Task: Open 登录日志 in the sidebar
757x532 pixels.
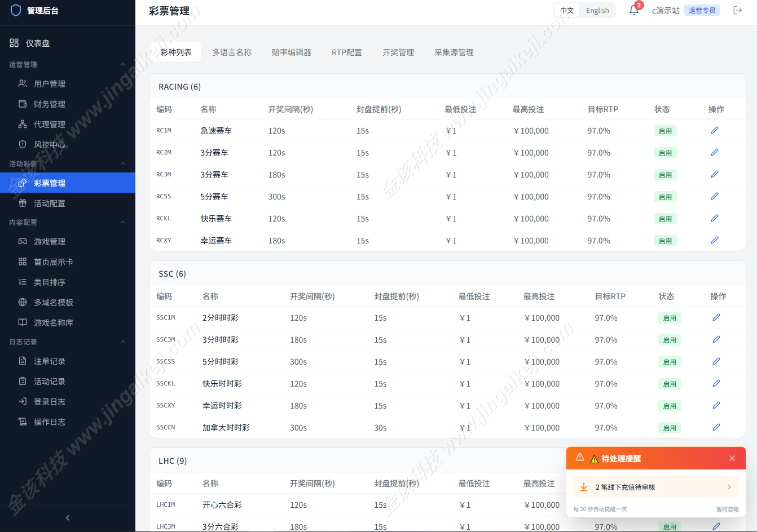Action: click(x=68, y=402)
